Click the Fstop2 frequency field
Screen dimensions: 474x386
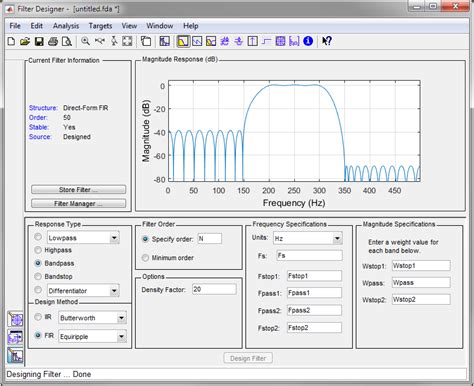pyautogui.click(x=314, y=328)
